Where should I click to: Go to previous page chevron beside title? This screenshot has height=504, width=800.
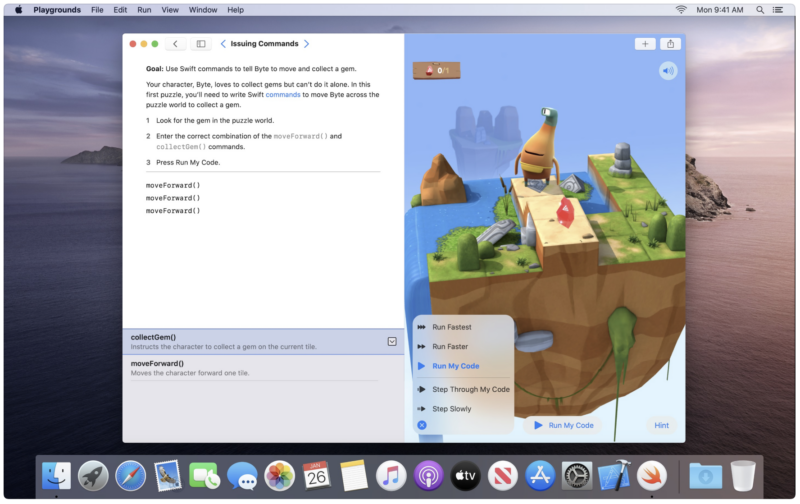223,44
